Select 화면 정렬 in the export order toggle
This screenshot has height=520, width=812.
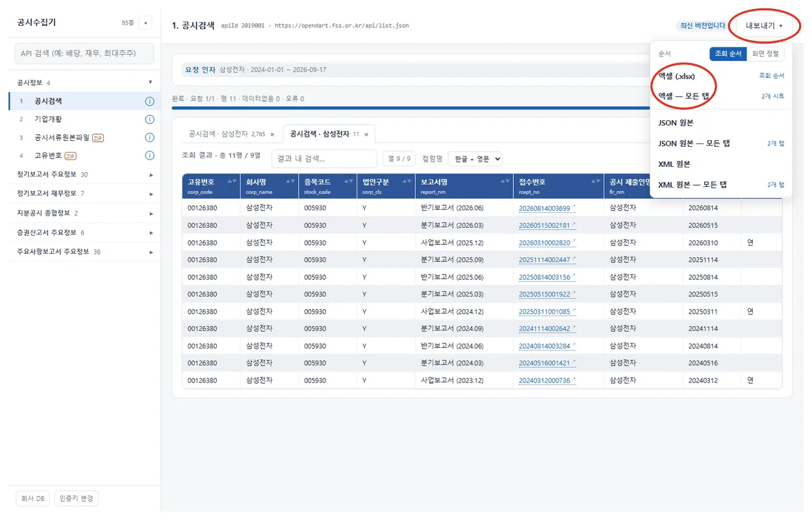(765, 54)
